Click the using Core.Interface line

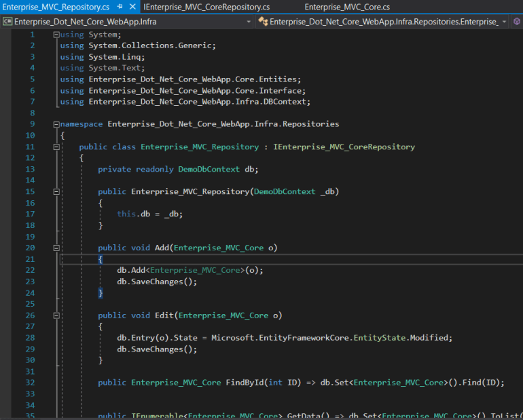[x=183, y=91]
